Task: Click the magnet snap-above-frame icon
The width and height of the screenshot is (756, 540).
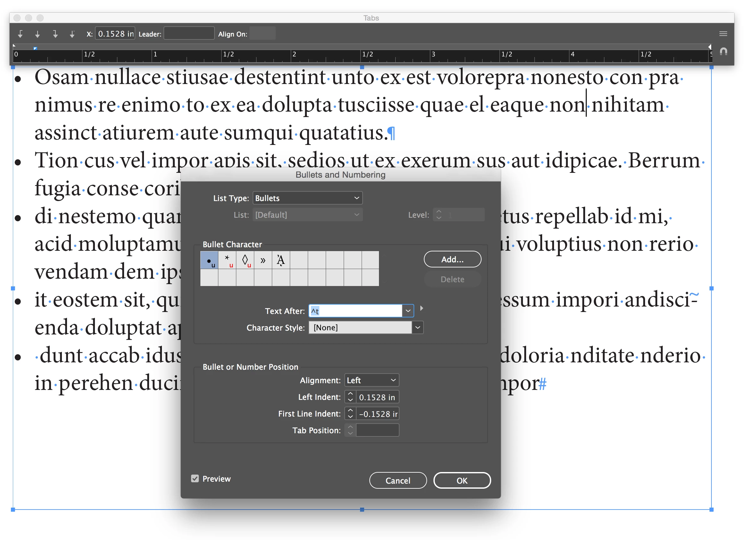Action: (x=723, y=52)
